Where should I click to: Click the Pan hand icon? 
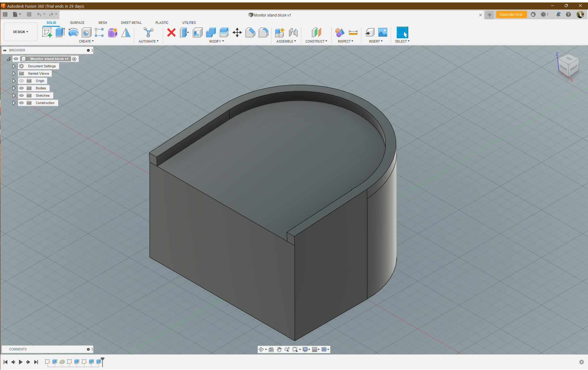coord(279,349)
